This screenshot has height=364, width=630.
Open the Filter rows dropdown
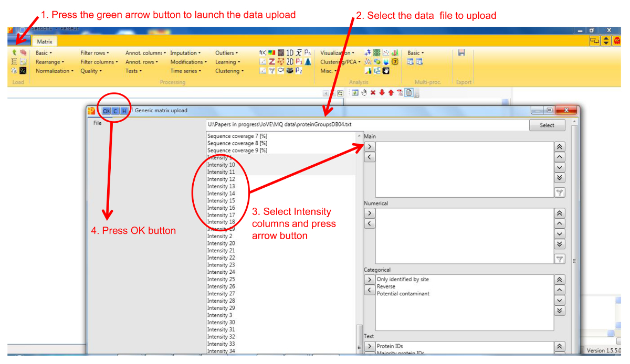click(95, 53)
